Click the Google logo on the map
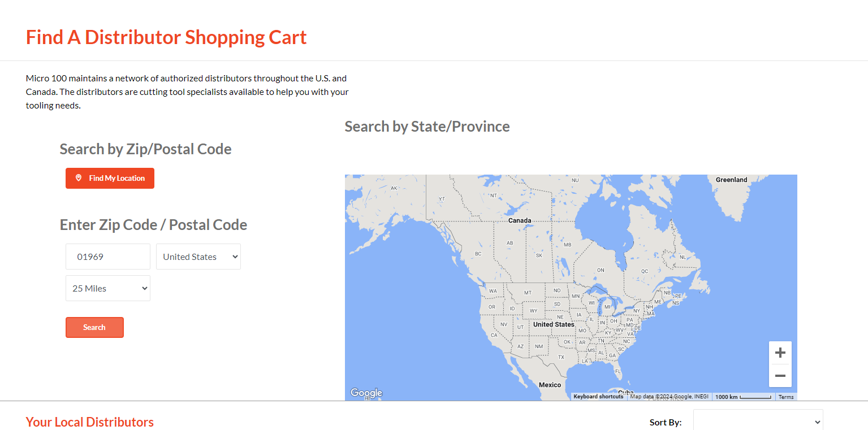868x430 pixels. tap(366, 392)
